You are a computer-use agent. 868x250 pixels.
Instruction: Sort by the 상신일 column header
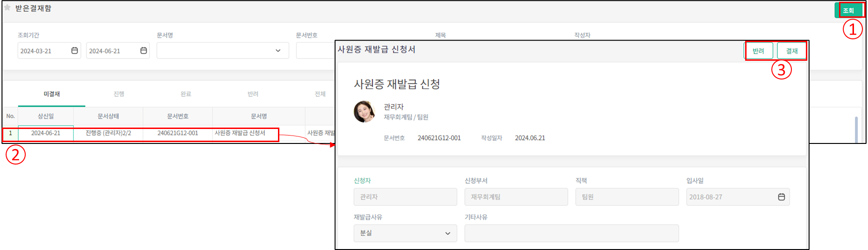tap(46, 116)
